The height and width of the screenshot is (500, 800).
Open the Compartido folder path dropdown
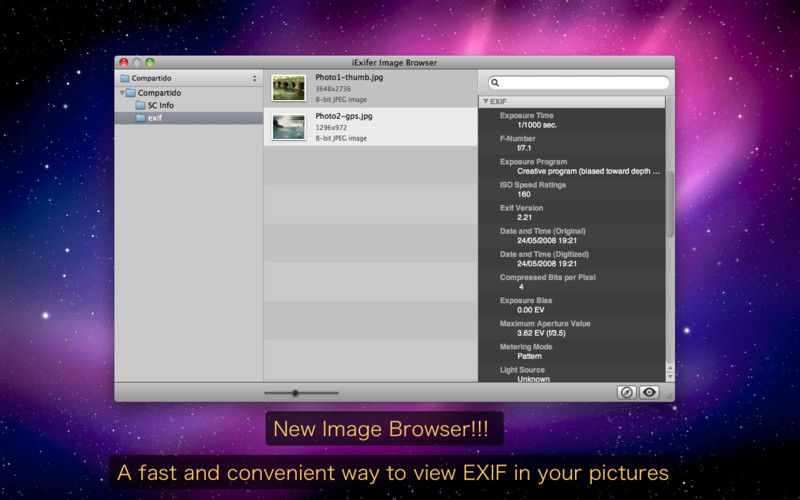point(188,78)
